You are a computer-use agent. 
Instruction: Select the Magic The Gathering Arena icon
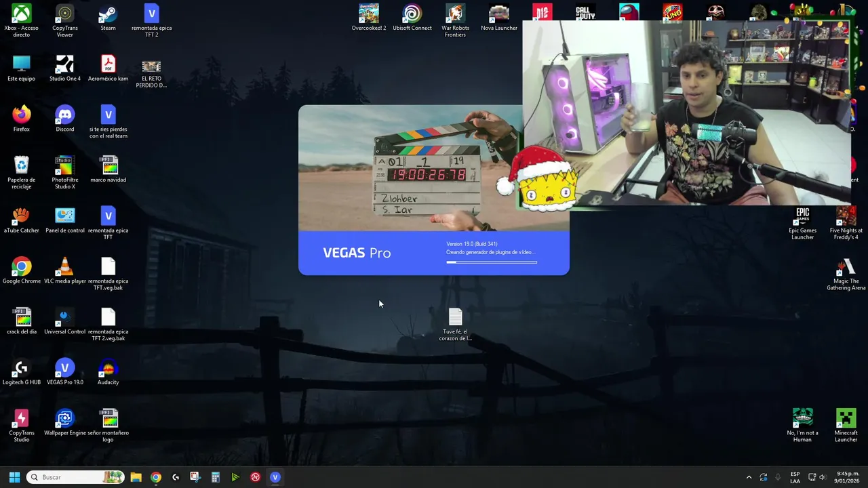846,274
